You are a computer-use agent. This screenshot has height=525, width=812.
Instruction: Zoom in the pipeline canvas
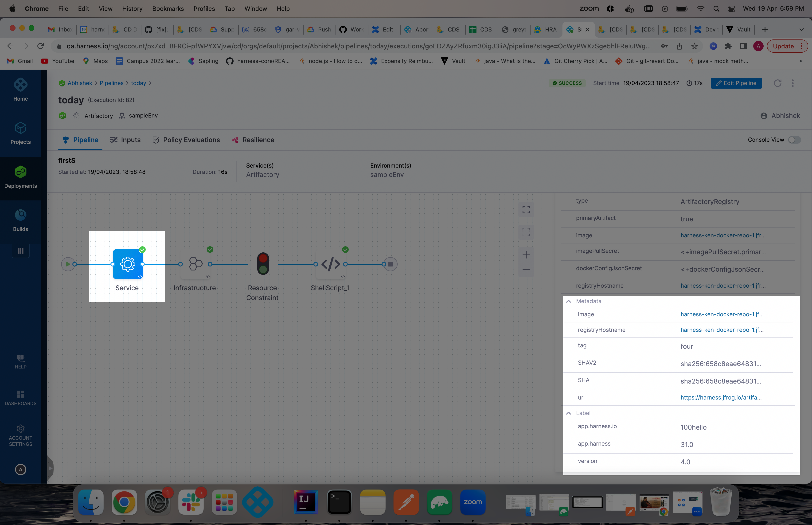tap(526, 255)
